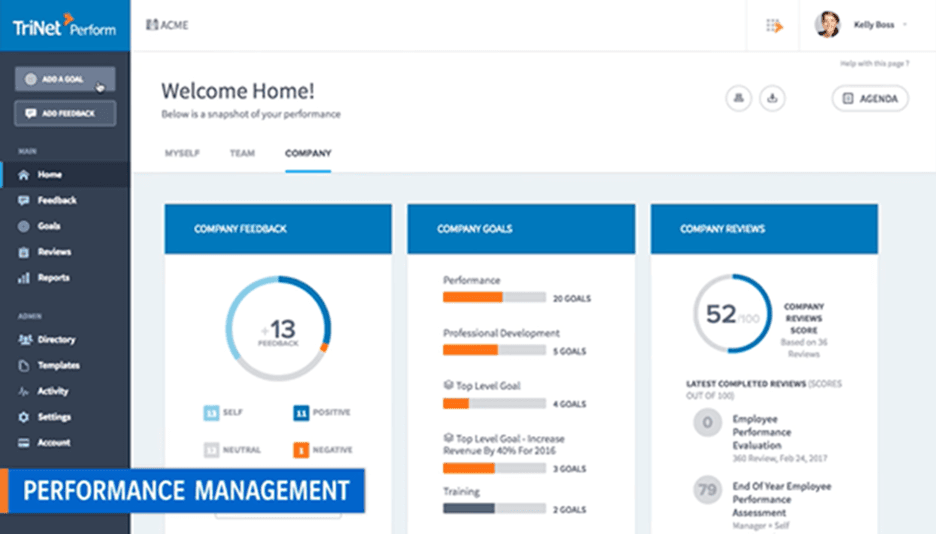Click the download icon button
The width and height of the screenshot is (936, 534).
772,98
